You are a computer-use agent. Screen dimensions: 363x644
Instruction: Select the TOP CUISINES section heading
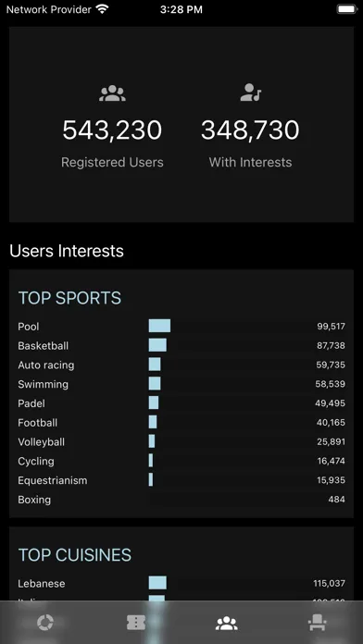(x=75, y=555)
